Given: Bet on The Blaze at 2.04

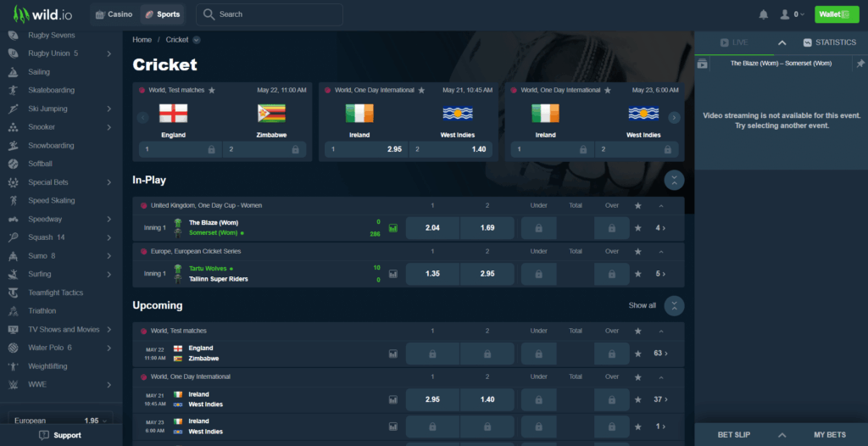Looking at the screenshot, I should click(x=432, y=228).
